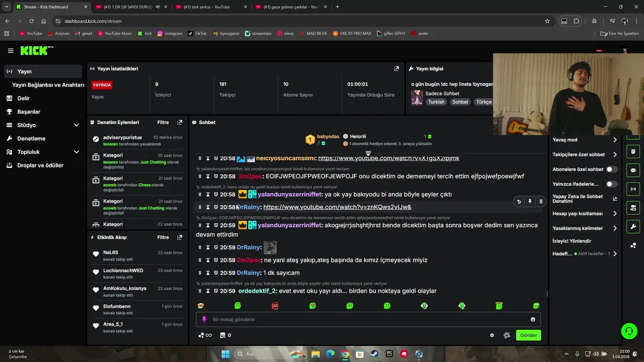The width and height of the screenshot is (644, 362).
Task: Open Yapay Zeka ile Sohbet Denetimi external link
Action: coord(615,199)
